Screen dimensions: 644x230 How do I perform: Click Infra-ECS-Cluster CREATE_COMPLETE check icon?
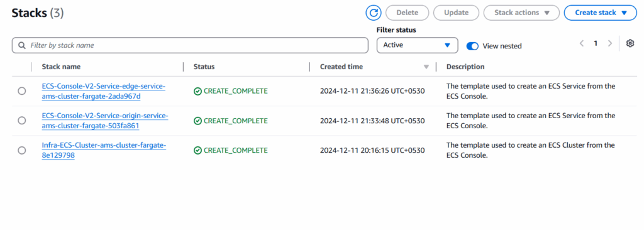point(197,150)
